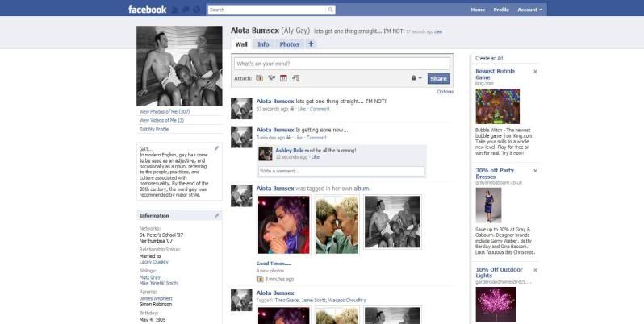
Task: Open View Photos of Me (307)
Action: coord(165,111)
